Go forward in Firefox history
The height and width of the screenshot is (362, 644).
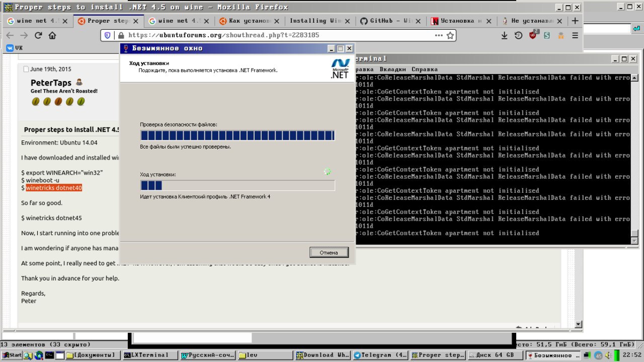24,35
